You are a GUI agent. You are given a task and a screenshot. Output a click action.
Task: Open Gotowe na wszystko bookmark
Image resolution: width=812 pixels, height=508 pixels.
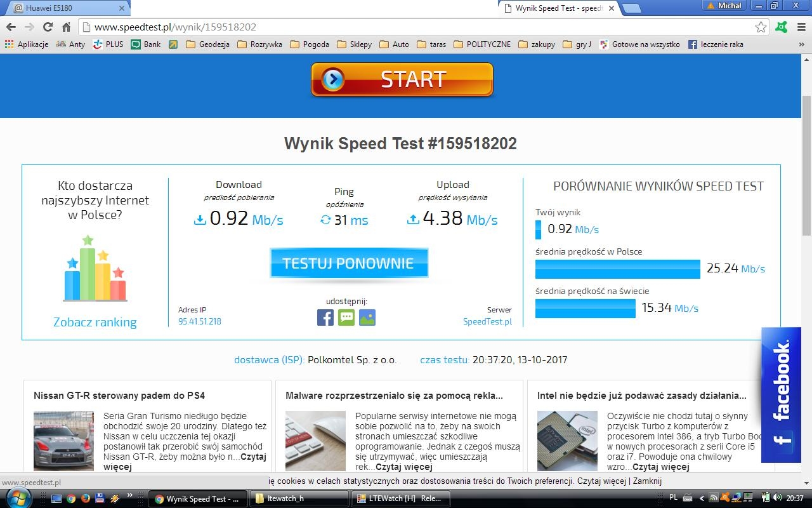coord(639,44)
